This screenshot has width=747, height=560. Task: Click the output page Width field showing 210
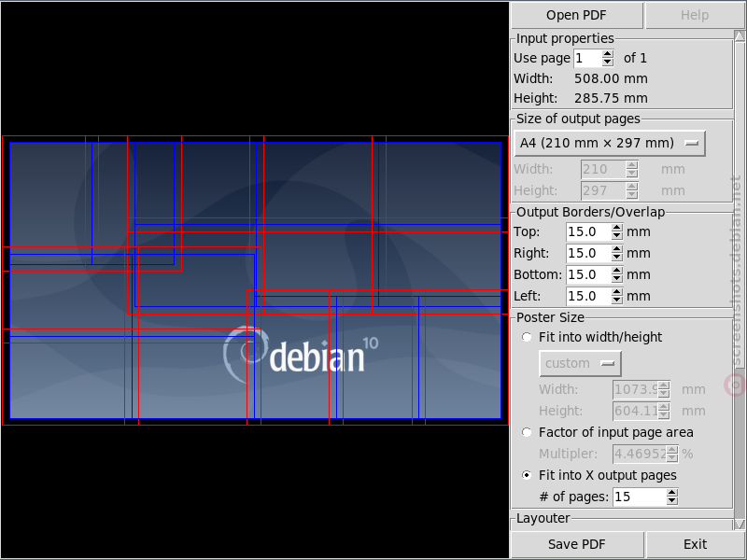click(x=603, y=169)
